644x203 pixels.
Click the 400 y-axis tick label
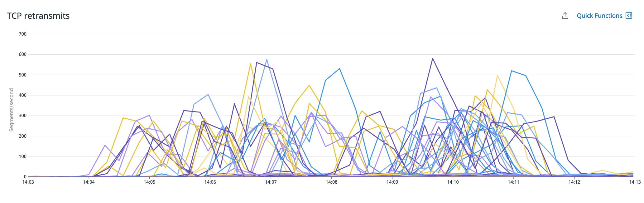click(23, 95)
